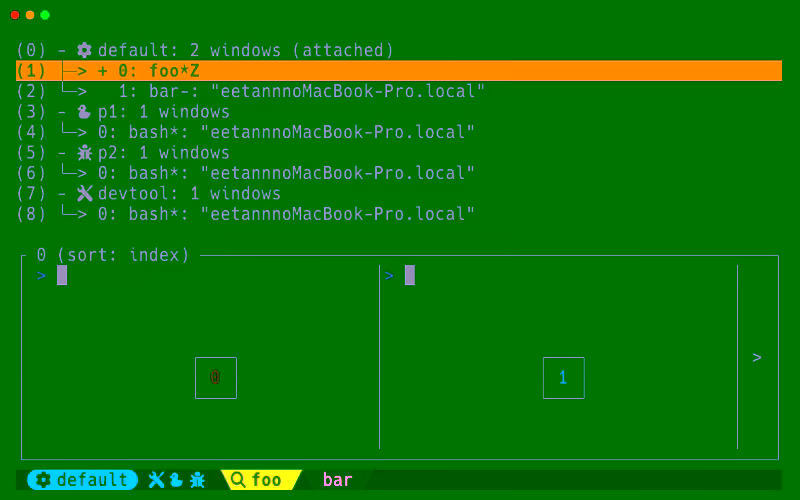Click pane number 0 preview box
The image size is (800, 500).
(x=215, y=378)
